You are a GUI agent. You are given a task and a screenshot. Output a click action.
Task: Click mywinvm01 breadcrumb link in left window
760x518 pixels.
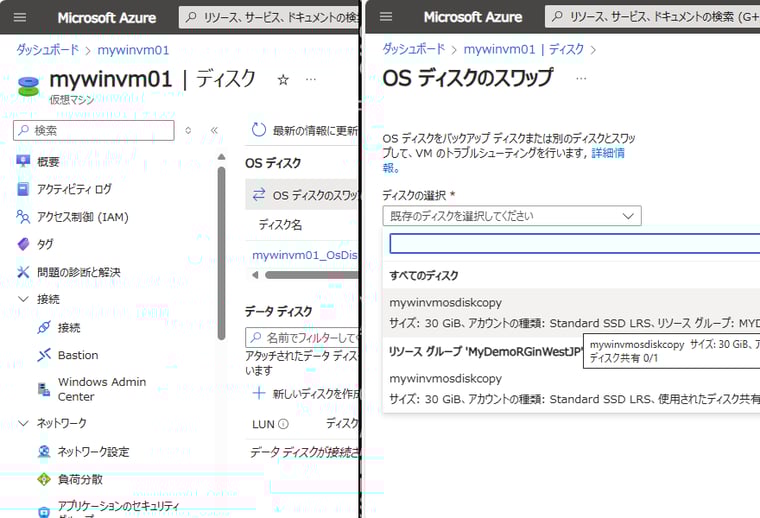click(133, 50)
